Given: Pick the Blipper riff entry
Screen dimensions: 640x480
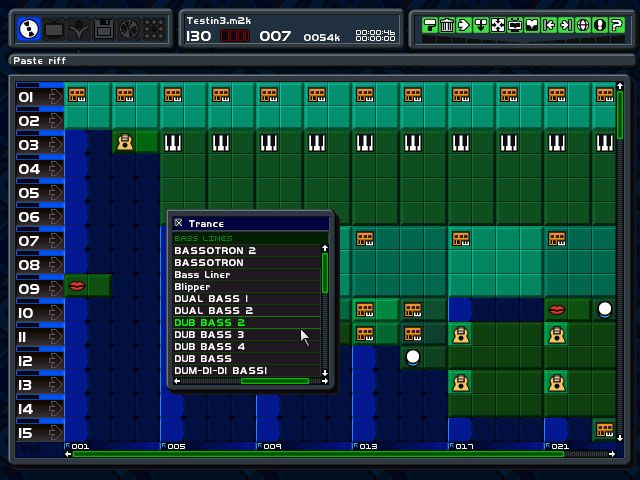Looking at the screenshot, I should 192,287.
